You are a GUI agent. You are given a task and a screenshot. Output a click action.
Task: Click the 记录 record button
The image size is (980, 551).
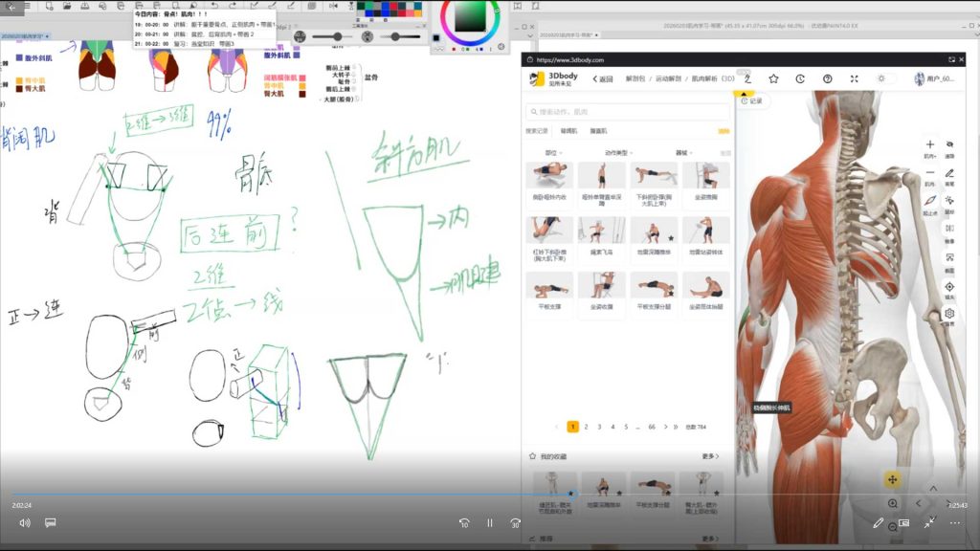click(x=752, y=100)
